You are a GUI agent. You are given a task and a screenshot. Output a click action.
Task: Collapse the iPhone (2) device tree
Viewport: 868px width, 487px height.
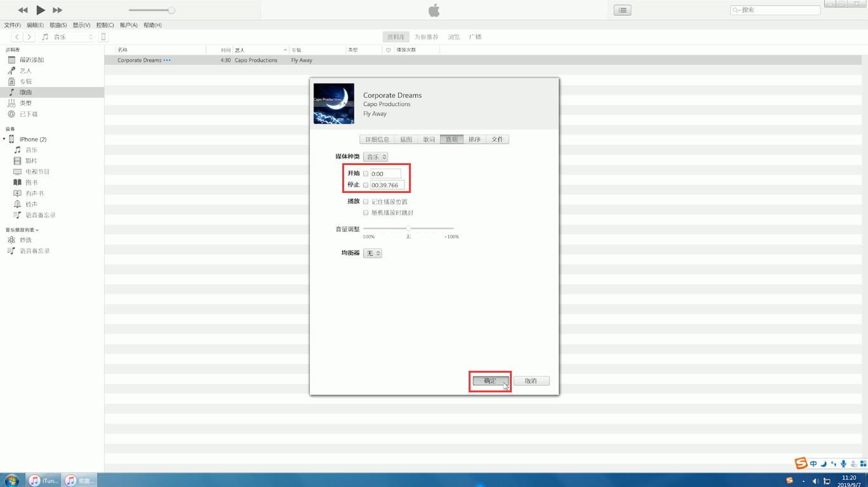(x=4, y=139)
